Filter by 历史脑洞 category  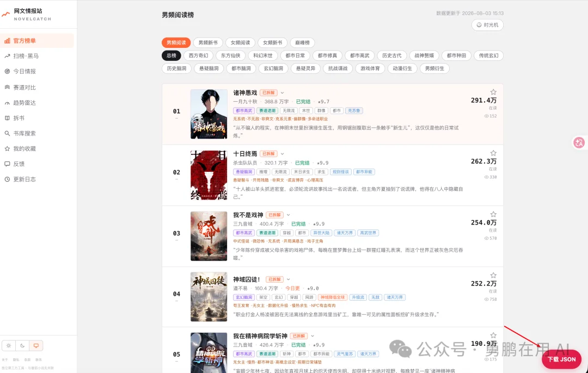[176, 69]
